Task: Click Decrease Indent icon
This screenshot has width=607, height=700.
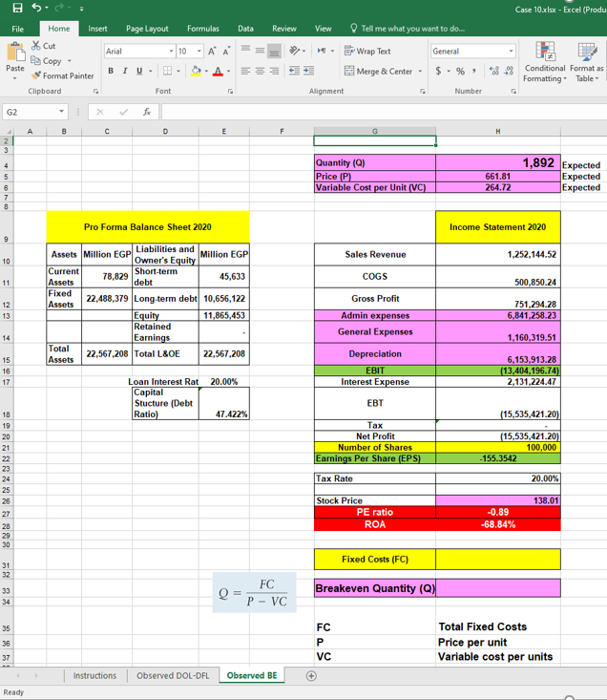Action: coord(294,71)
